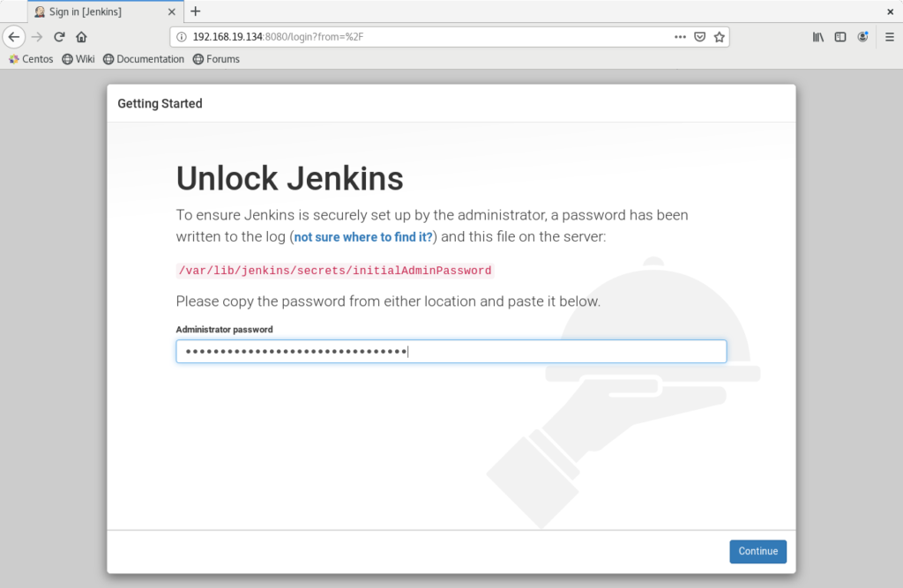The image size is (903, 588).
Task: Focus the Administrator password field
Action: pyautogui.click(x=451, y=352)
